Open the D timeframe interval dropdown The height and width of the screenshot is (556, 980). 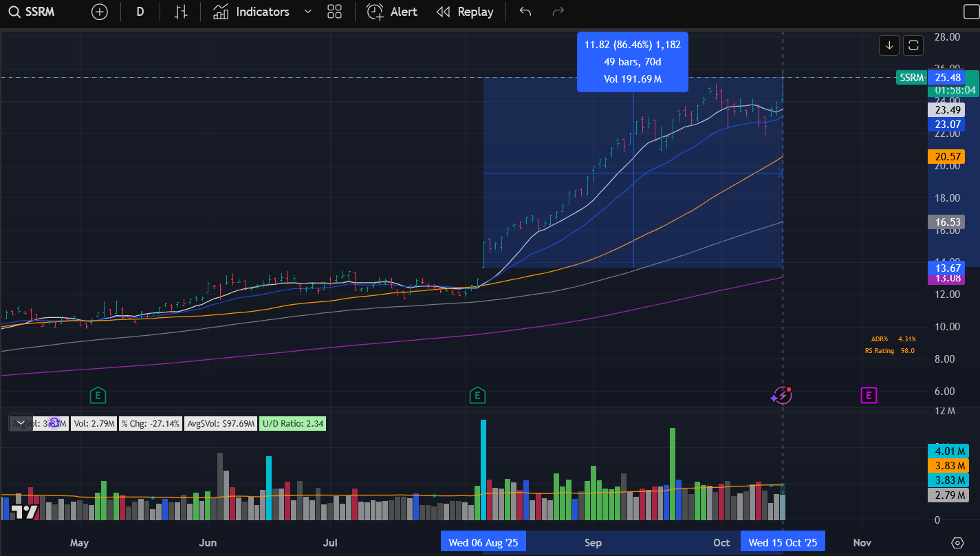[x=140, y=12]
